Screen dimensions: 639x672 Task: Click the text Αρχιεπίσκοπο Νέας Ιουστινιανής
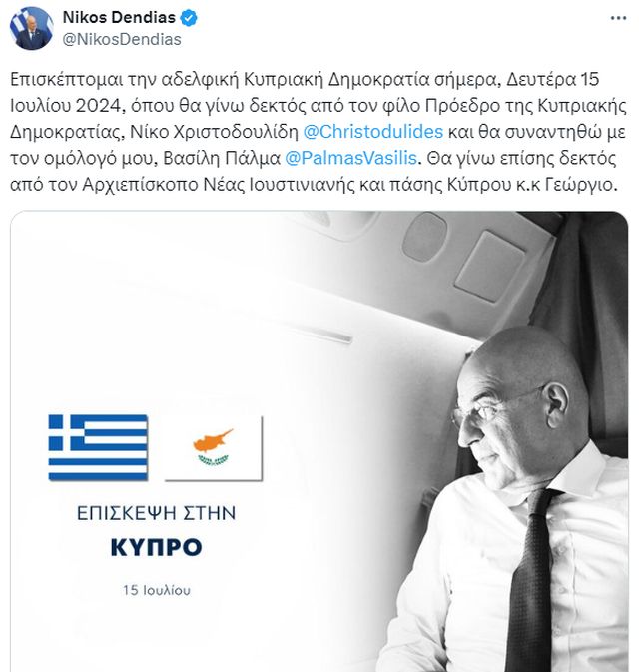(x=219, y=185)
